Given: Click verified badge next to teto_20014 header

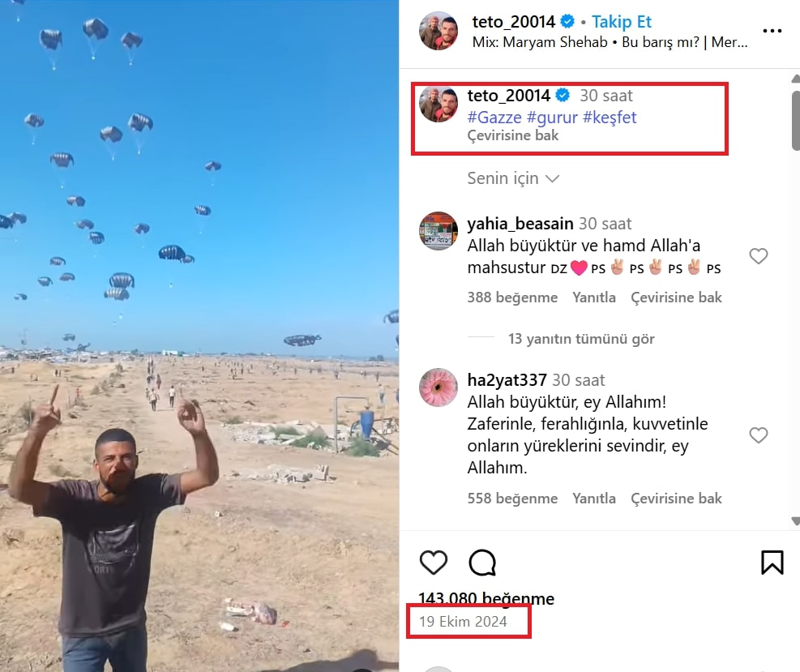Looking at the screenshot, I should point(567,21).
